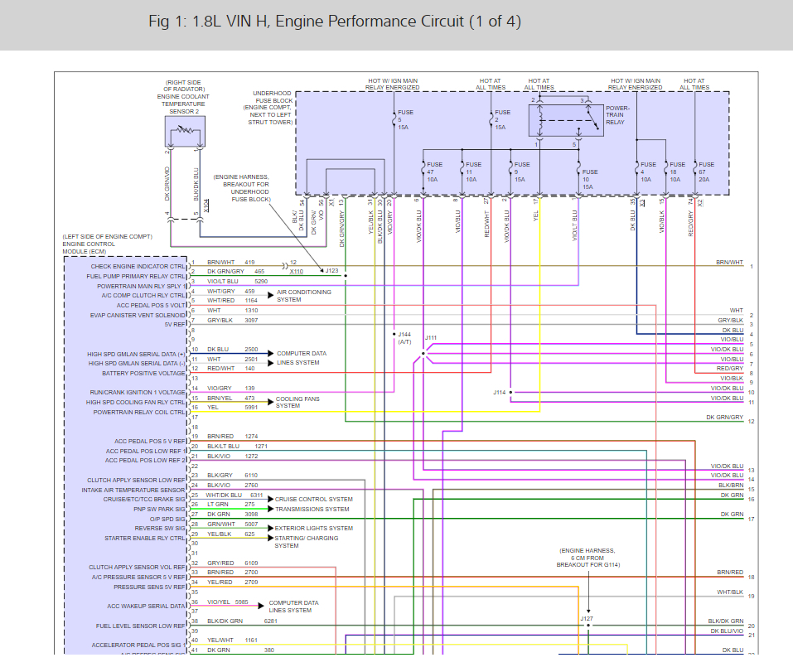Click the J111 splice junction dot
The width and height of the screenshot is (793, 672).
click(x=423, y=354)
